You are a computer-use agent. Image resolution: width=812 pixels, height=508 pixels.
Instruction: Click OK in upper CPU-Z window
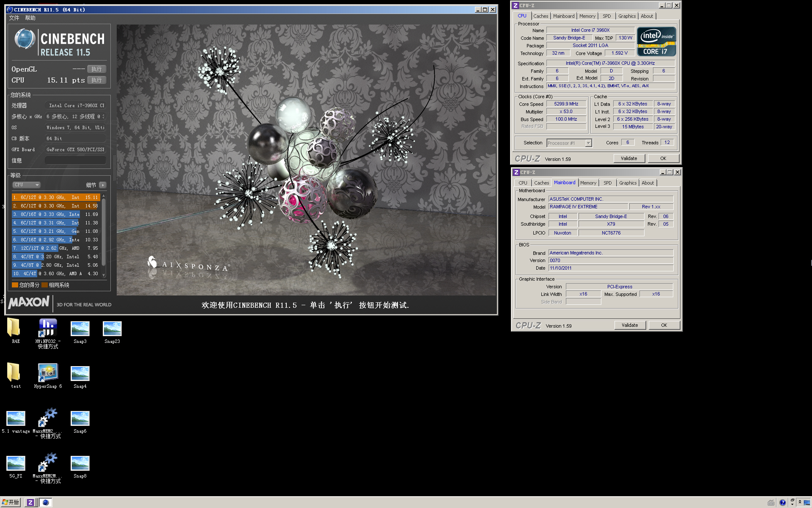[x=663, y=158]
